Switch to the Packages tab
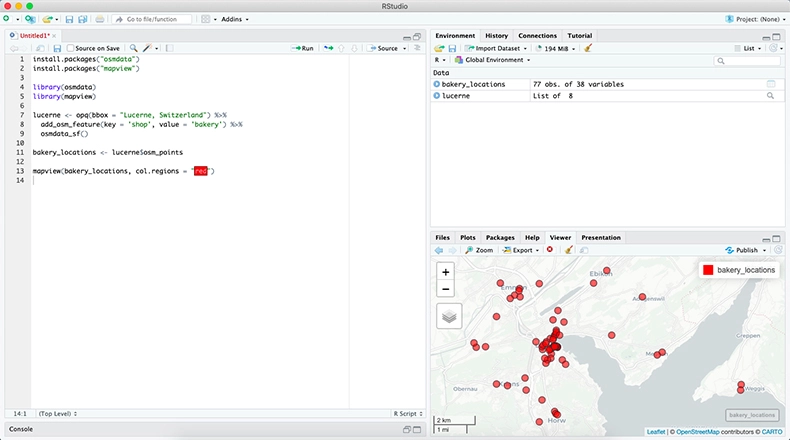This screenshot has height=440, width=790. pyautogui.click(x=500, y=238)
